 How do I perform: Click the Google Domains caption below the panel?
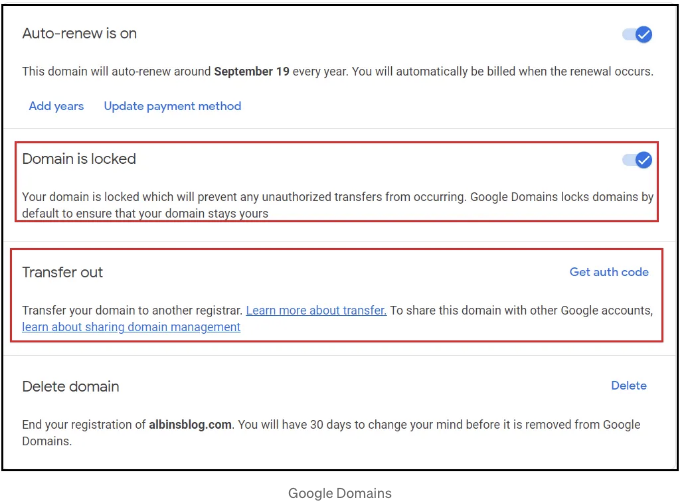[340, 493]
